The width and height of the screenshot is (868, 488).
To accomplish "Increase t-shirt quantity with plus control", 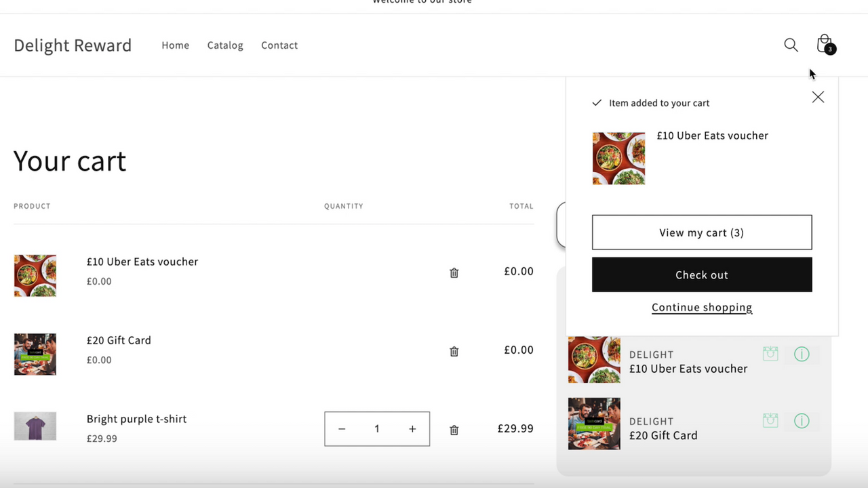I will [x=412, y=428].
